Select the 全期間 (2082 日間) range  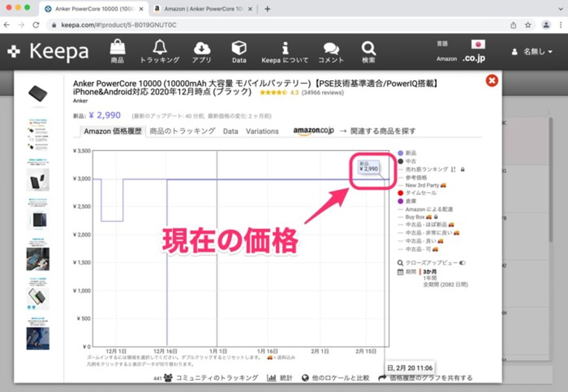[x=446, y=285]
